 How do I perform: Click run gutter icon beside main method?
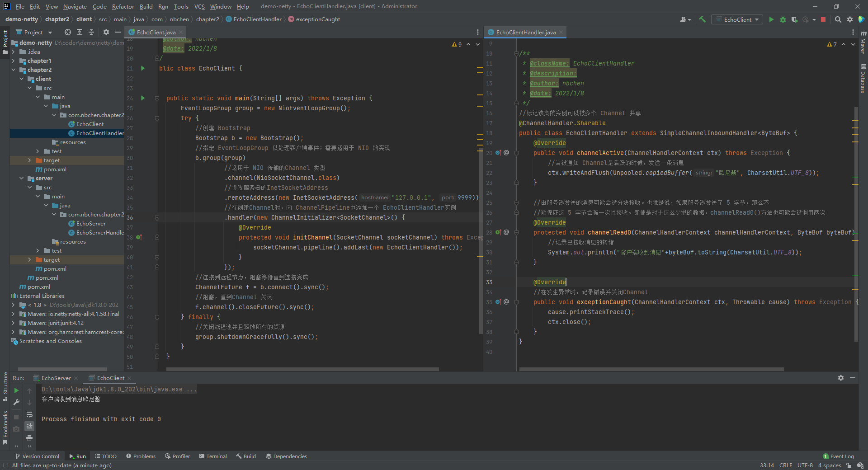pos(143,98)
